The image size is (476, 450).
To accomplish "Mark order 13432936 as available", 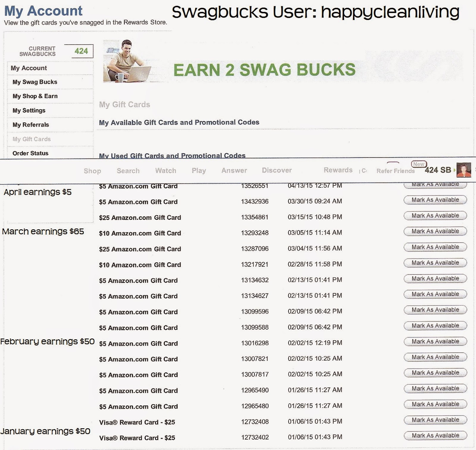I will tap(435, 200).
